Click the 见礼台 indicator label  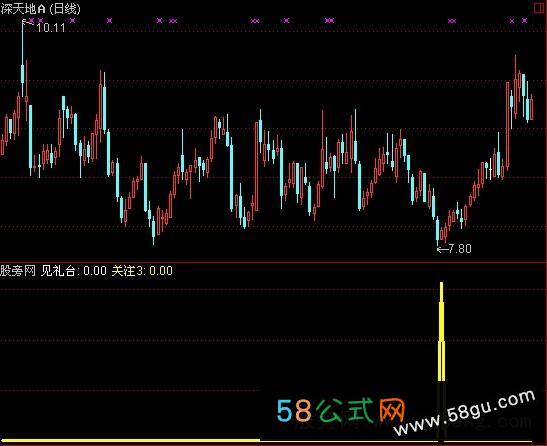pos(58,271)
